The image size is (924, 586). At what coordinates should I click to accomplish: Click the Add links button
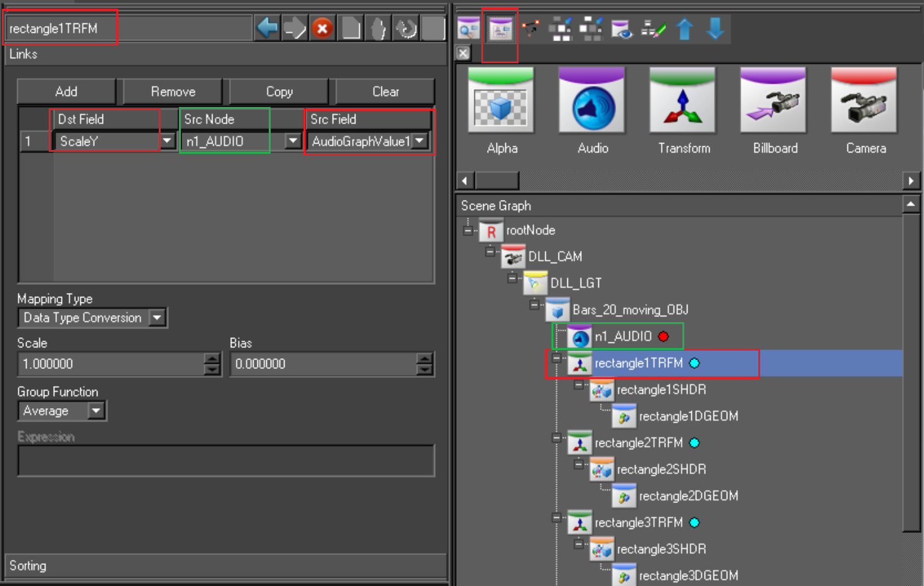[66, 92]
